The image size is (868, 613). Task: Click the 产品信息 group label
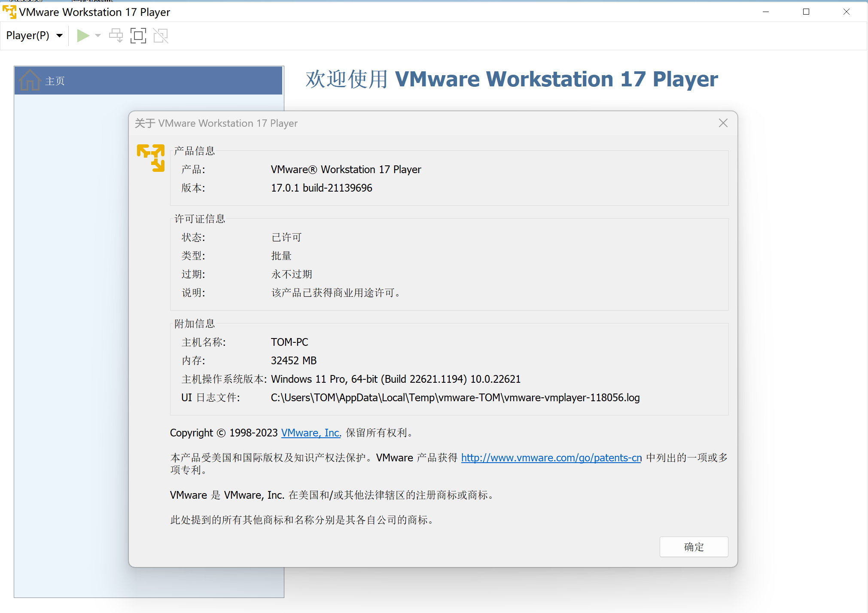(195, 151)
